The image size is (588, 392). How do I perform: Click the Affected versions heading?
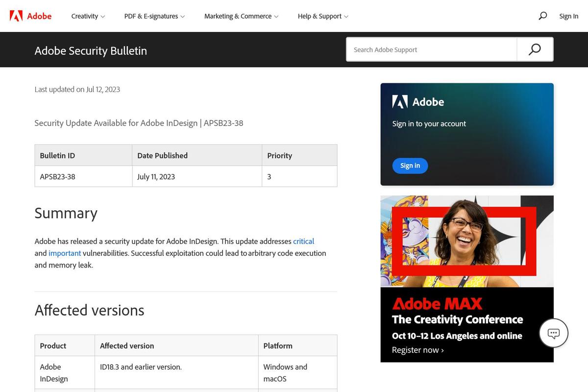89,310
